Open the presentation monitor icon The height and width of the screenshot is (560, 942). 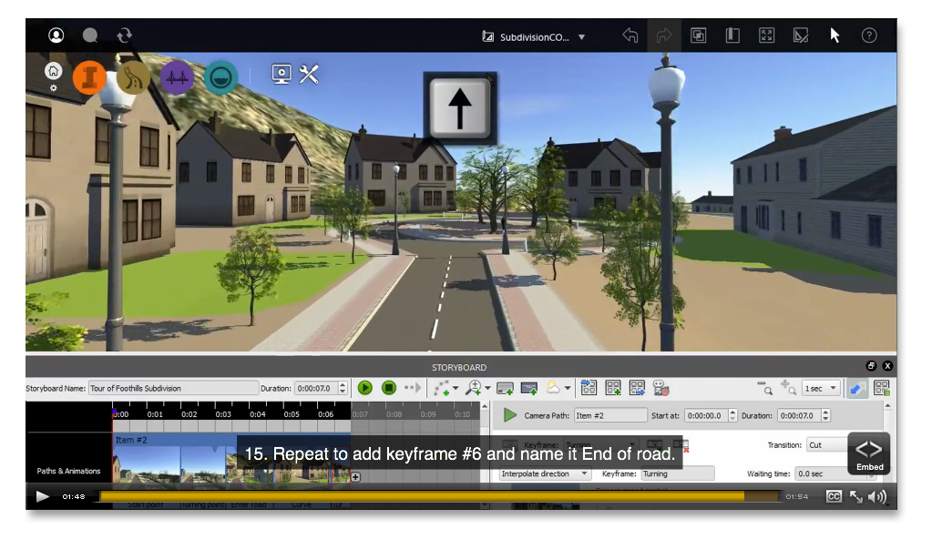click(x=282, y=75)
